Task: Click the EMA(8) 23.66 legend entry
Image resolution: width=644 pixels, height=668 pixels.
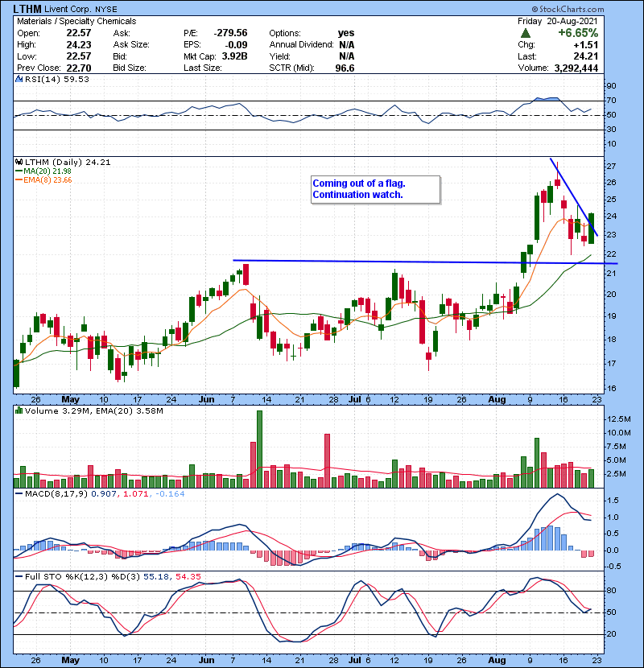Action: pyautogui.click(x=43, y=179)
